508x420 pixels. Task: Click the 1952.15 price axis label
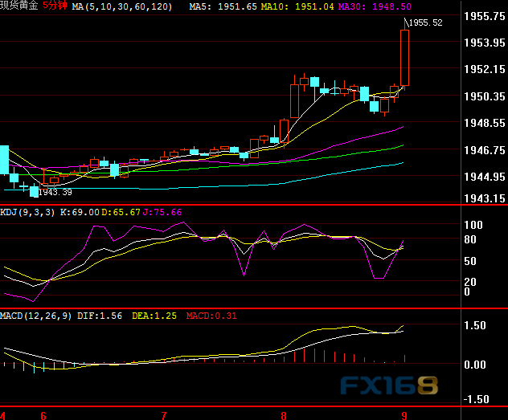485,69
